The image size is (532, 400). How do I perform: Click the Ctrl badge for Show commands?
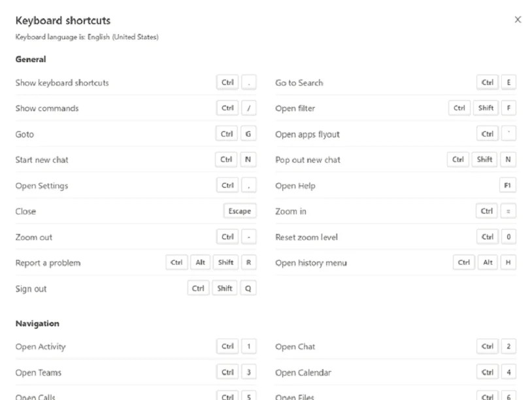(x=227, y=108)
